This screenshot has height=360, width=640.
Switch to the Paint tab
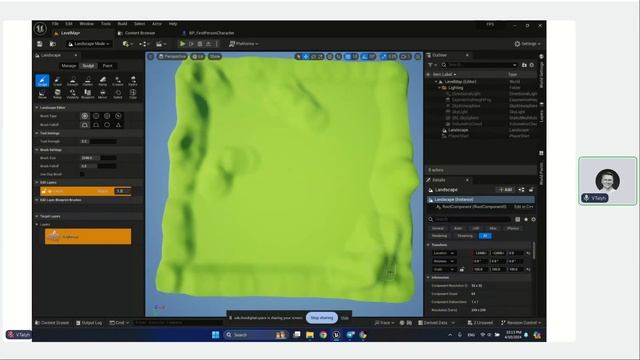click(x=107, y=66)
